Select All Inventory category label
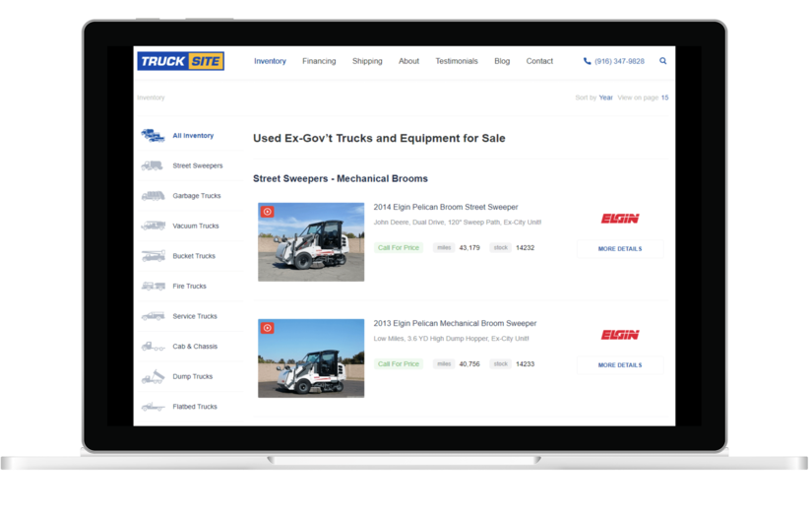Screen dimensions: 812x517 pos(193,136)
